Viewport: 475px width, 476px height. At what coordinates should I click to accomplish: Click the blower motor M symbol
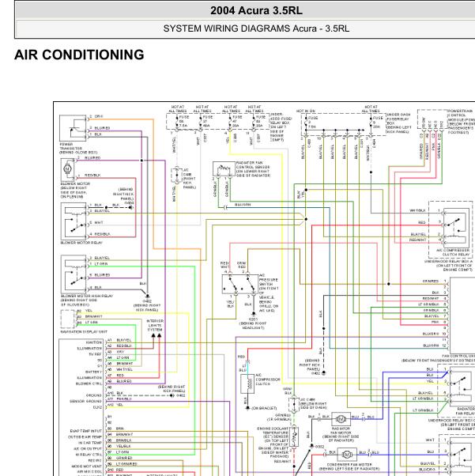[67, 168]
